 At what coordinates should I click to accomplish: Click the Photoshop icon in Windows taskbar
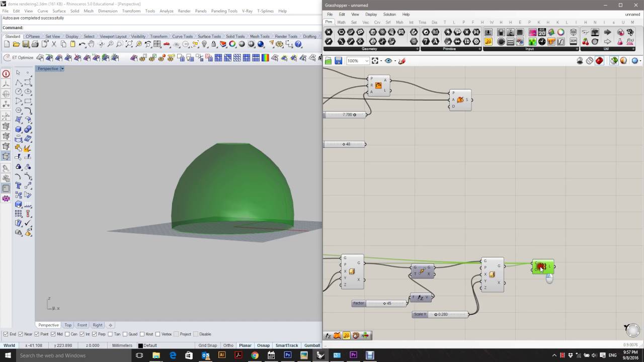tap(287, 355)
